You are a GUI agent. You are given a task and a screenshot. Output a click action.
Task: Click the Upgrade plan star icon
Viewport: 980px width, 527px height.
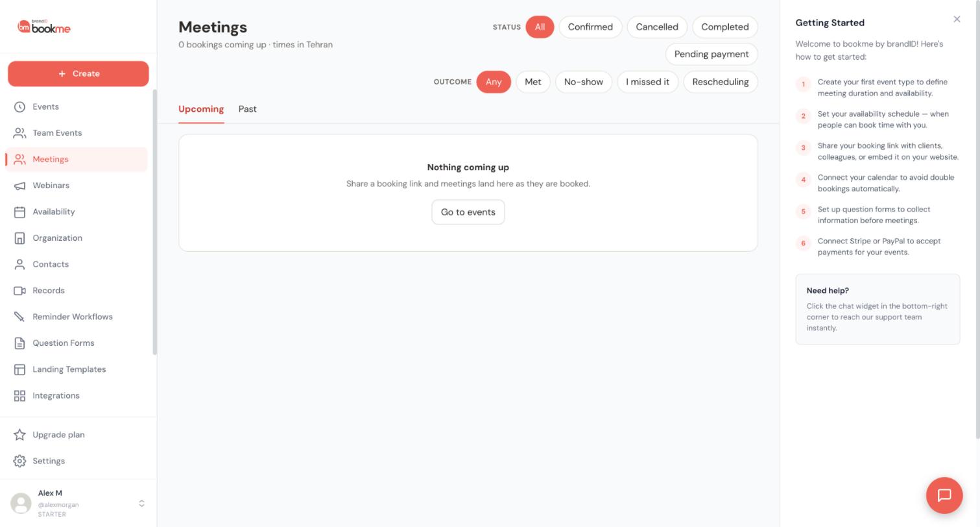coord(19,435)
